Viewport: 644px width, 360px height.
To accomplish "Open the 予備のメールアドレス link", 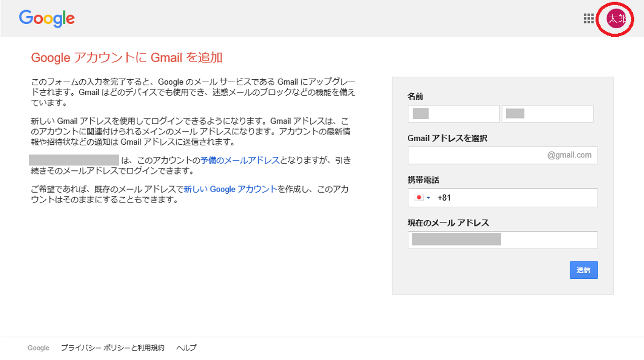I will (240, 160).
